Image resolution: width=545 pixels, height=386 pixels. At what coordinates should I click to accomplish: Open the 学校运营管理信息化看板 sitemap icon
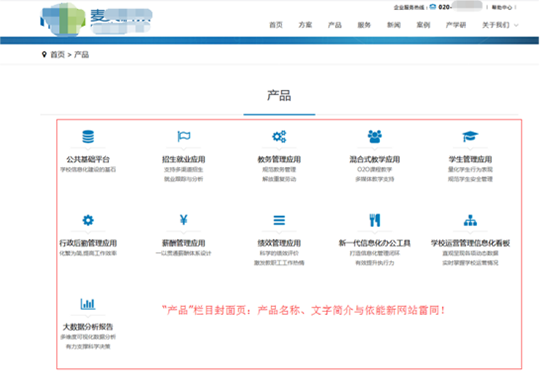click(470, 220)
